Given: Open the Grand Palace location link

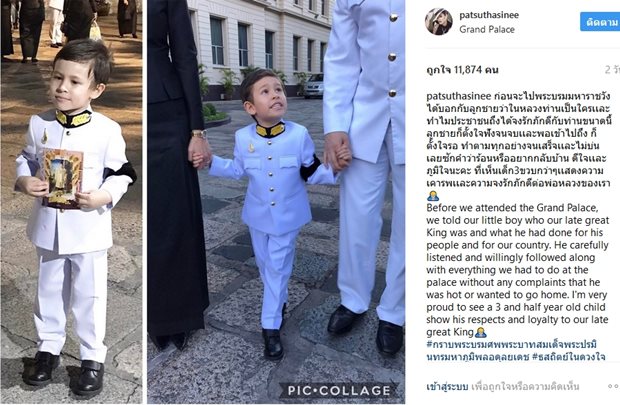Looking at the screenshot, I should 487,29.
